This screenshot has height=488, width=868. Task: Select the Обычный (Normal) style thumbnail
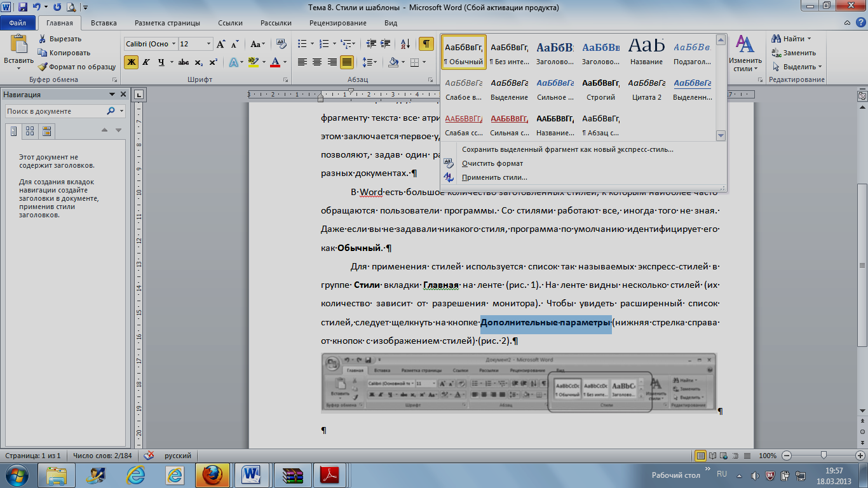coord(464,51)
